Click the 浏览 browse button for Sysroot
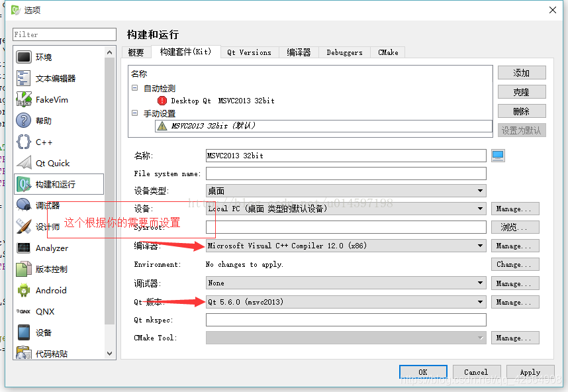 515,227
